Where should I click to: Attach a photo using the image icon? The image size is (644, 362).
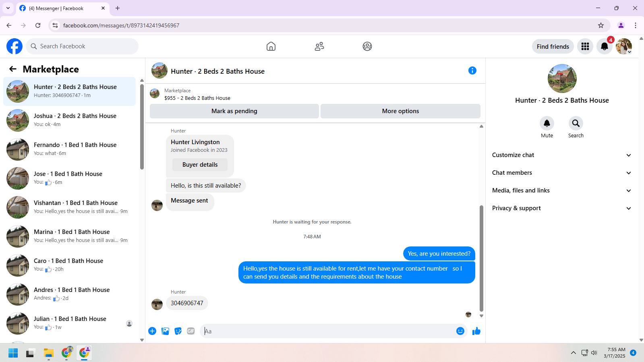pos(165,331)
